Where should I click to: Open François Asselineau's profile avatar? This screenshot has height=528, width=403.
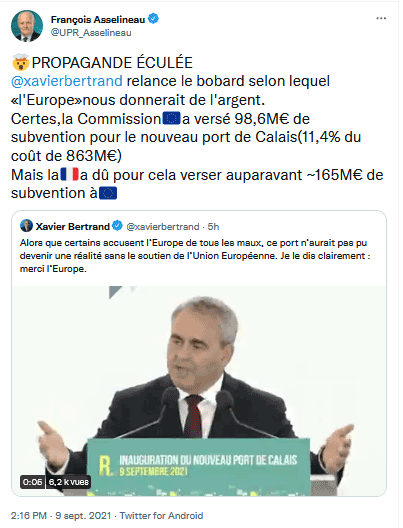click(27, 26)
